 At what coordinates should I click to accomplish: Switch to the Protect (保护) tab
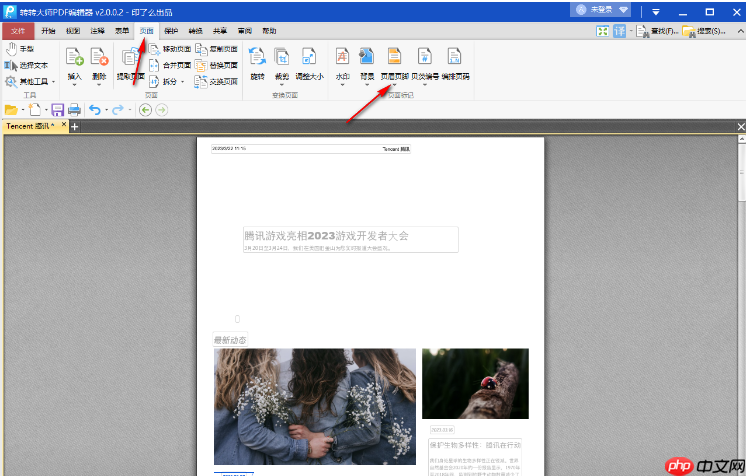click(171, 31)
